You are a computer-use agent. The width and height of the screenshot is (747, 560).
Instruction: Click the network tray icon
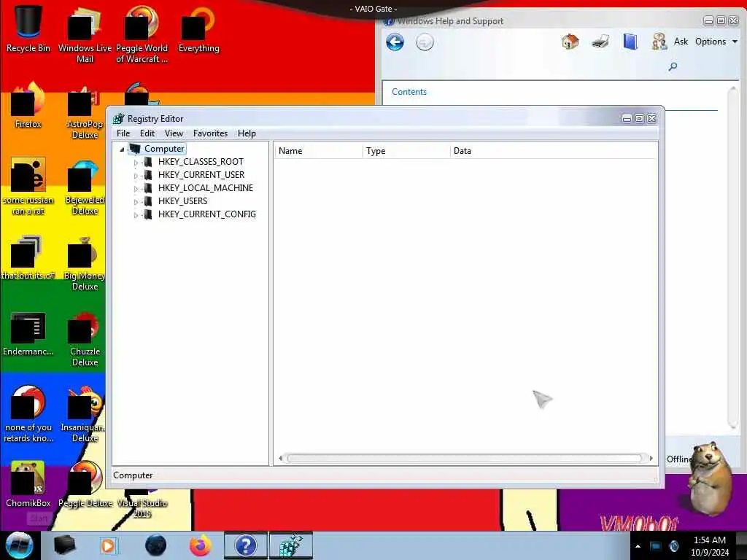point(656,546)
